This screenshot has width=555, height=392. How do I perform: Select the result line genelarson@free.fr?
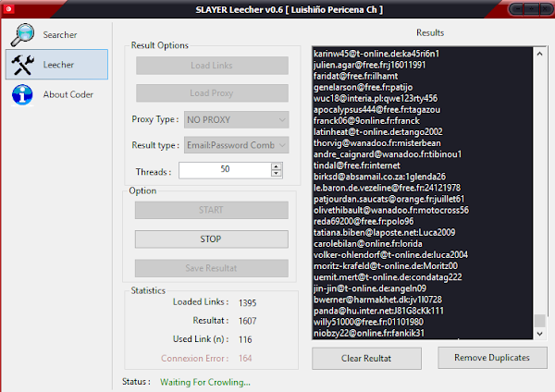pyautogui.click(x=363, y=88)
